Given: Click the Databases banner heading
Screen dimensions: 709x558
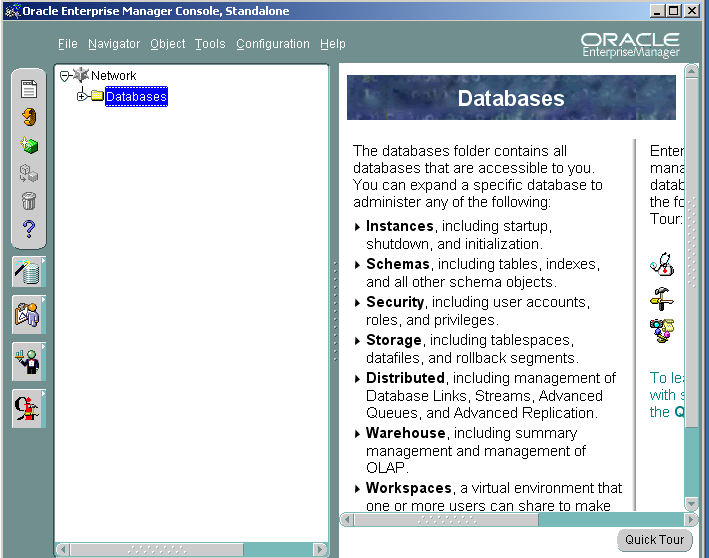Looking at the screenshot, I should 511,98.
